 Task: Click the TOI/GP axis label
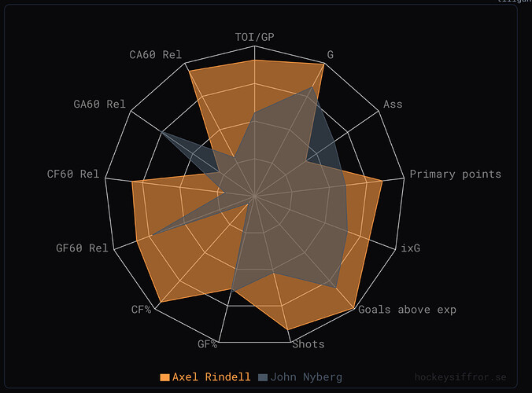click(x=255, y=37)
